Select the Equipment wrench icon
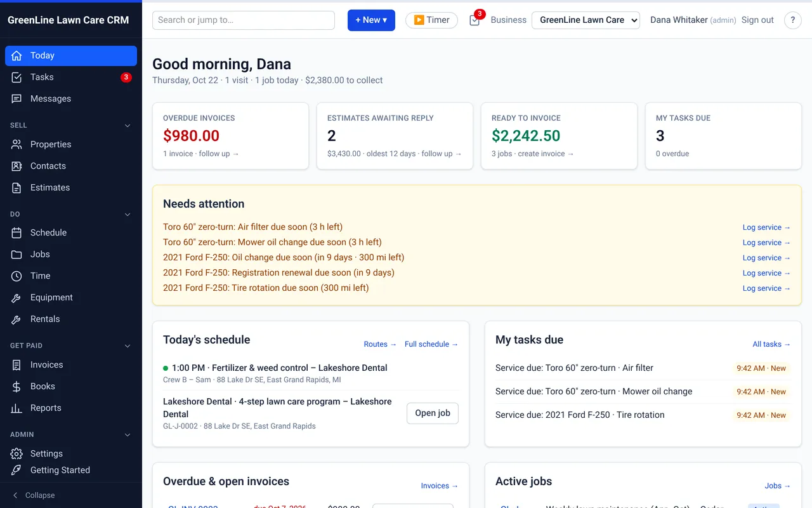Image resolution: width=812 pixels, height=508 pixels. coord(17,298)
